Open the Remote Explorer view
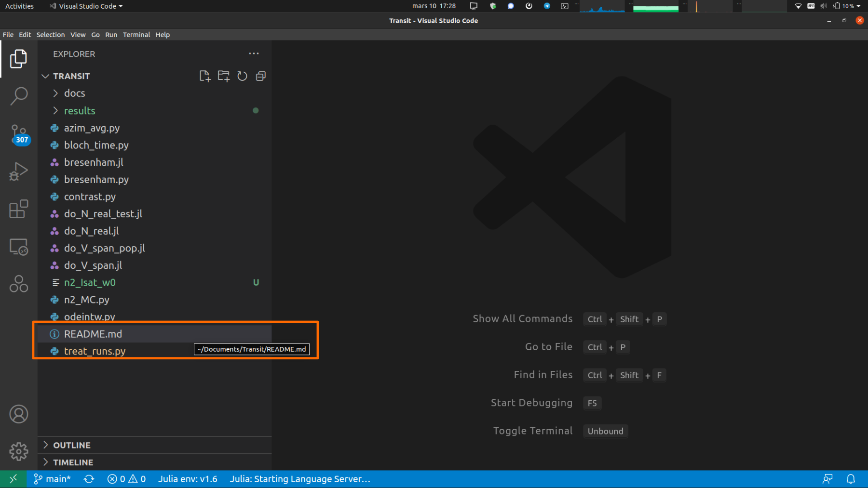The height and width of the screenshot is (488, 868). coord(19,247)
